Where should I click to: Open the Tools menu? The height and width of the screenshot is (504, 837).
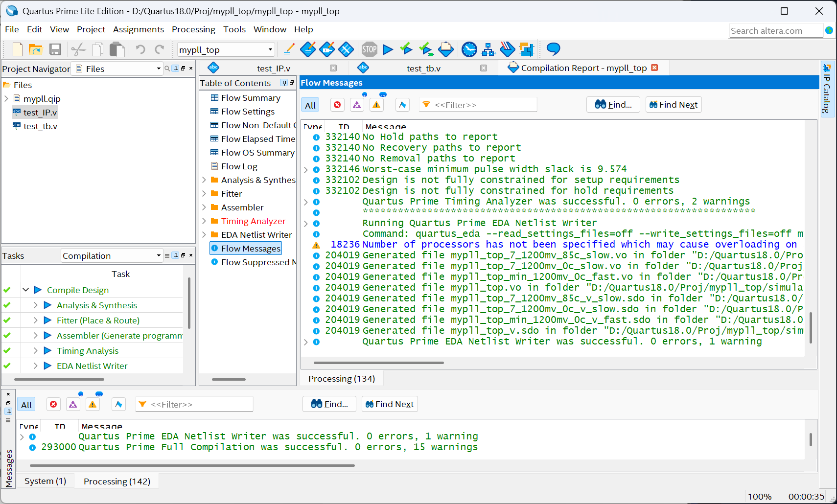click(x=234, y=29)
